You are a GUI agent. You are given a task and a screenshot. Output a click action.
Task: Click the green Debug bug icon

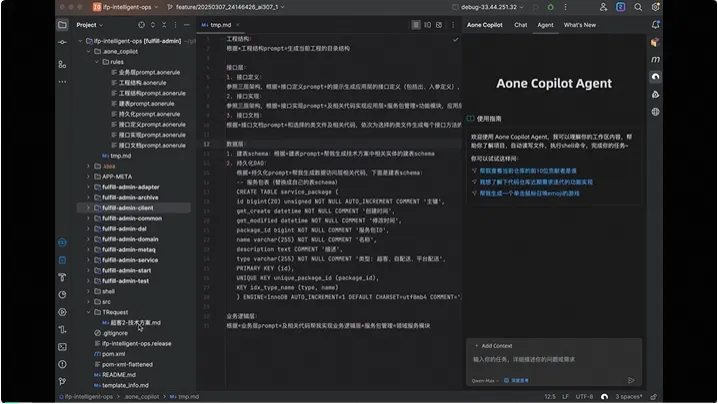coord(550,7)
